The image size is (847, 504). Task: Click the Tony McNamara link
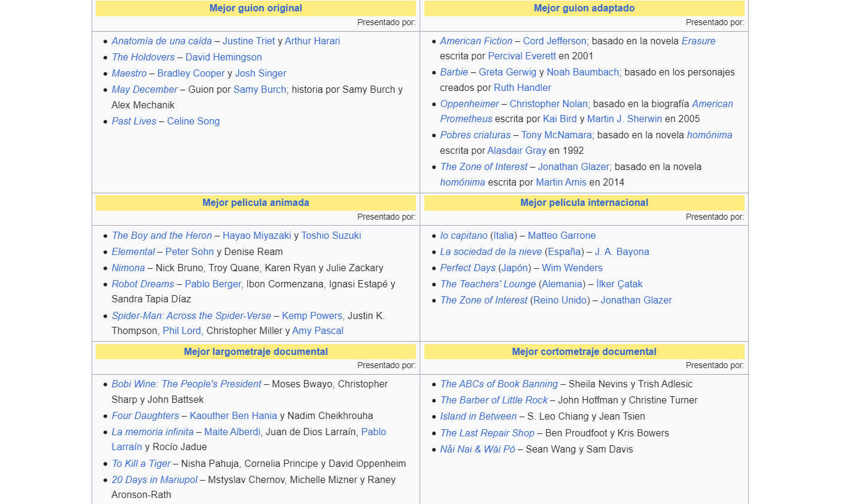point(557,135)
